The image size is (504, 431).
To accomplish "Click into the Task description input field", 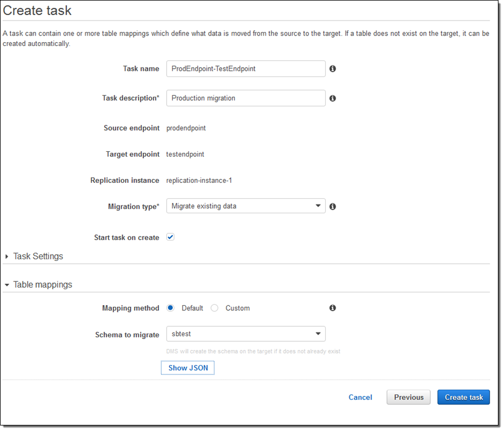I will point(245,98).
